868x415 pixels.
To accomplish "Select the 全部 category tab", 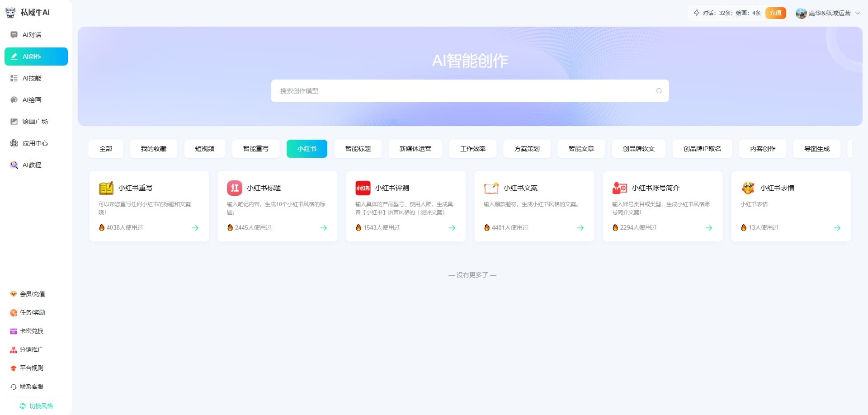I will (106, 149).
